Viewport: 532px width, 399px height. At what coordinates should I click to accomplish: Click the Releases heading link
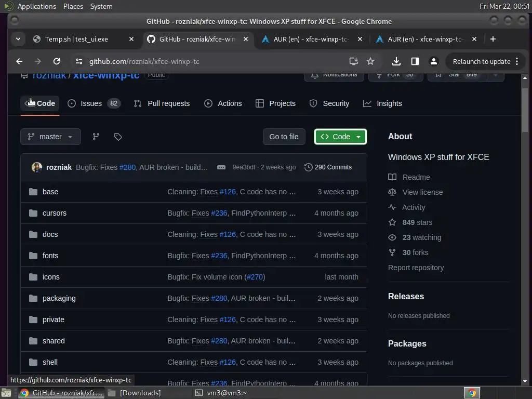406,296
